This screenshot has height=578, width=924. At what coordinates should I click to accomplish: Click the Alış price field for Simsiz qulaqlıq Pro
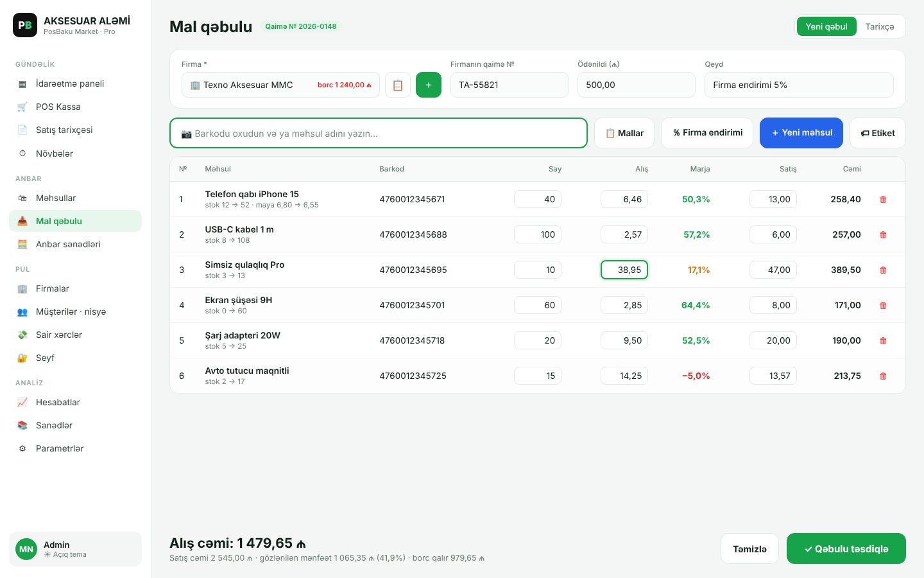[624, 270]
